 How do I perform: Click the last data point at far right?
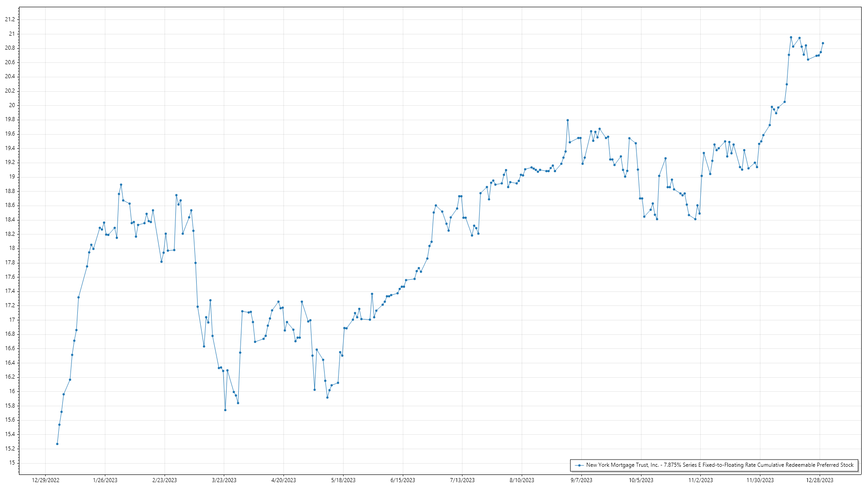(823, 43)
